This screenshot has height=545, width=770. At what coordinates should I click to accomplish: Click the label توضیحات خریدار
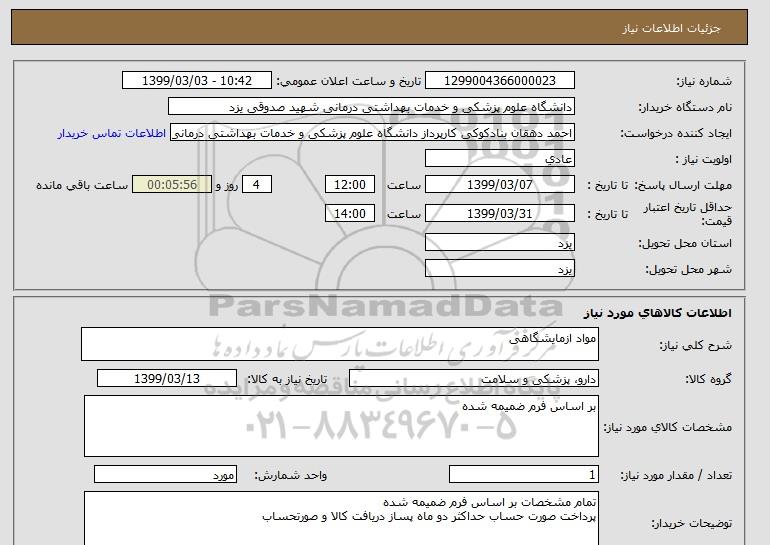click(691, 524)
